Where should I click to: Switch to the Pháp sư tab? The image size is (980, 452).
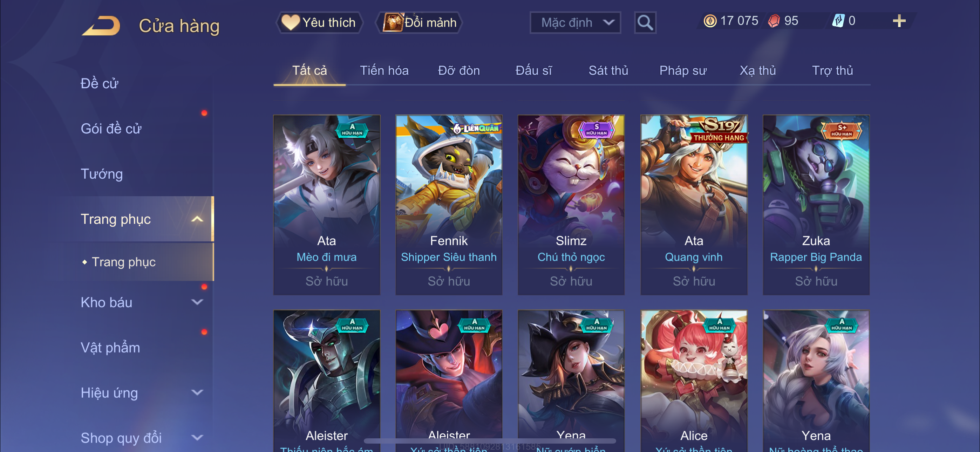click(x=683, y=70)
